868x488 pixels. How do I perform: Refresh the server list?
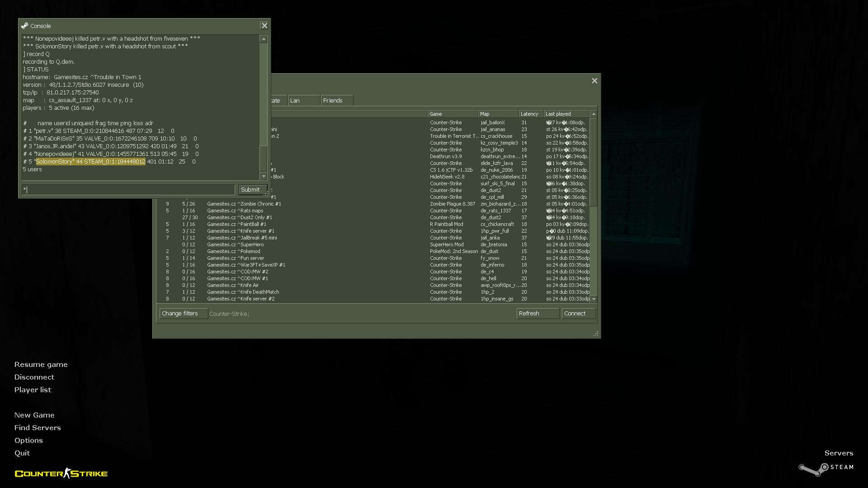[537, 314]
